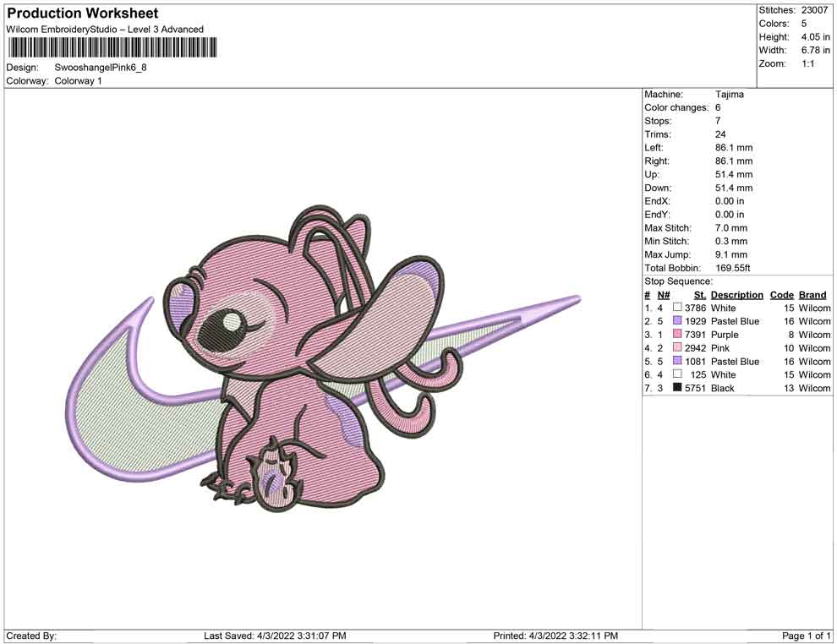
Task: Click the height value '4.05 in'
Action: [815, 37]
